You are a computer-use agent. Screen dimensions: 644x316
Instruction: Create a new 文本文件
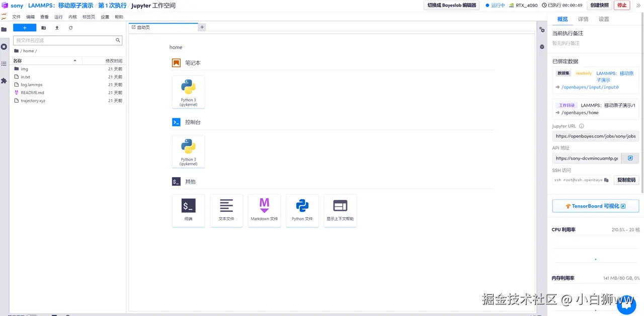(x=226, y=210)
